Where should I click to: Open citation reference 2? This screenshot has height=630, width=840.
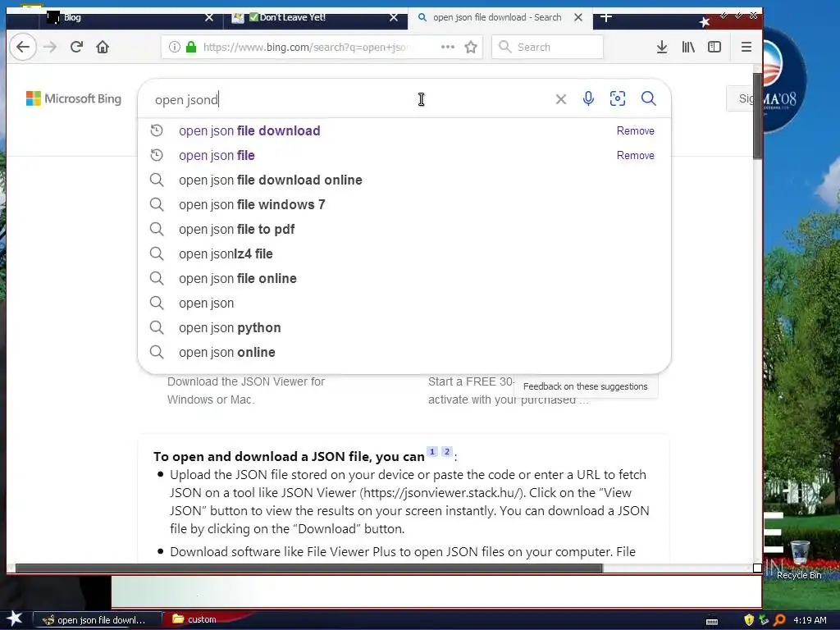pos(447,452)
